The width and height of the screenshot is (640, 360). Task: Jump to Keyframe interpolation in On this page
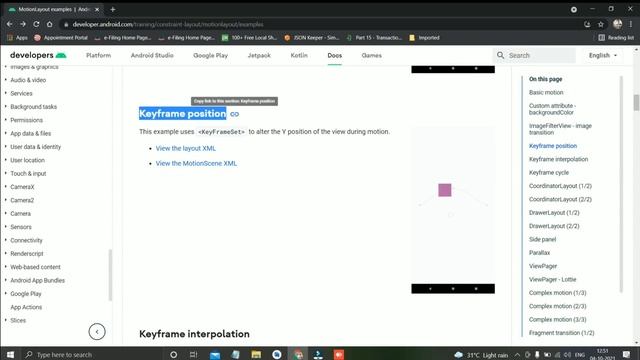coord(558,159)
